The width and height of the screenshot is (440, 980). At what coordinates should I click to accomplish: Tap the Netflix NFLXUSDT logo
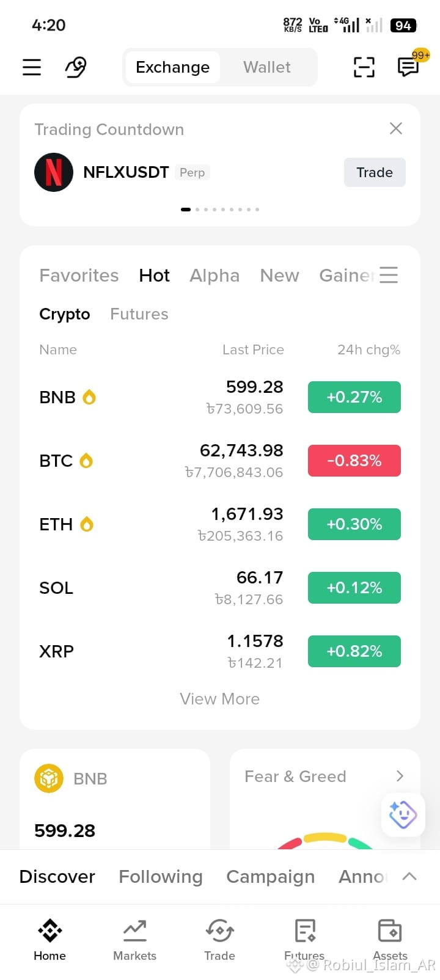click(54, 172)
